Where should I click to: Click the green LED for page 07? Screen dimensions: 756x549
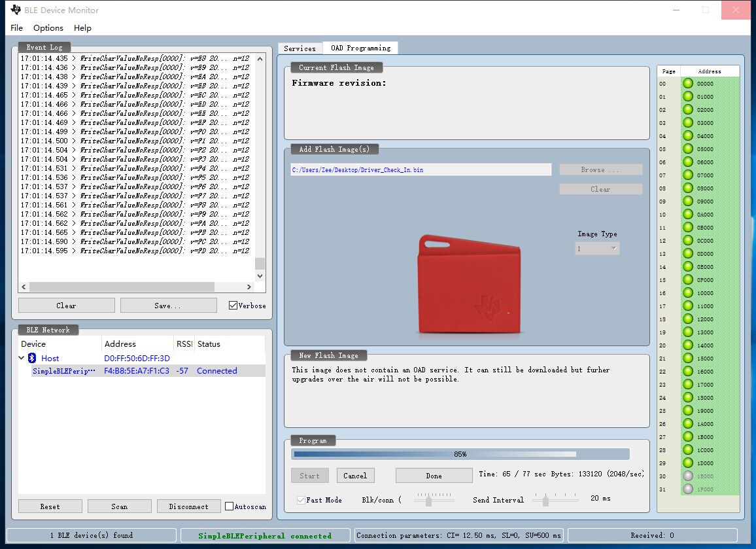(x=688, y=175)
